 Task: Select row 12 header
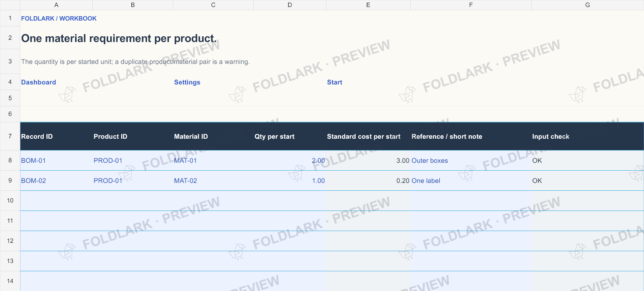(x=10, y=241)
